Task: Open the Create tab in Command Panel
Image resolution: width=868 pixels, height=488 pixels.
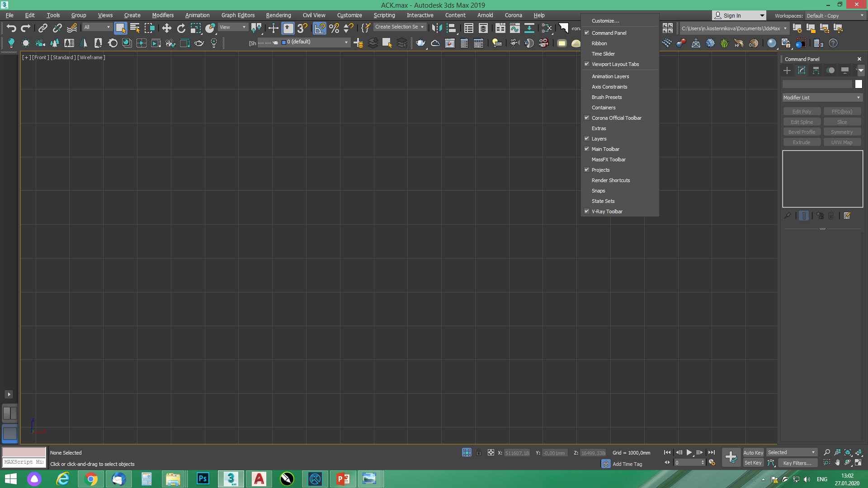Action: [787, 70]
